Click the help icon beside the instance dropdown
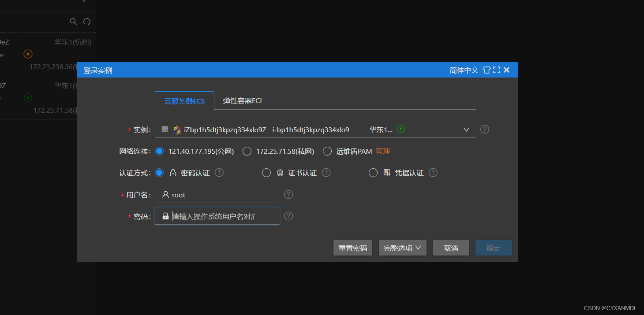This screenshot has height=315, width=644. (484, 130)
